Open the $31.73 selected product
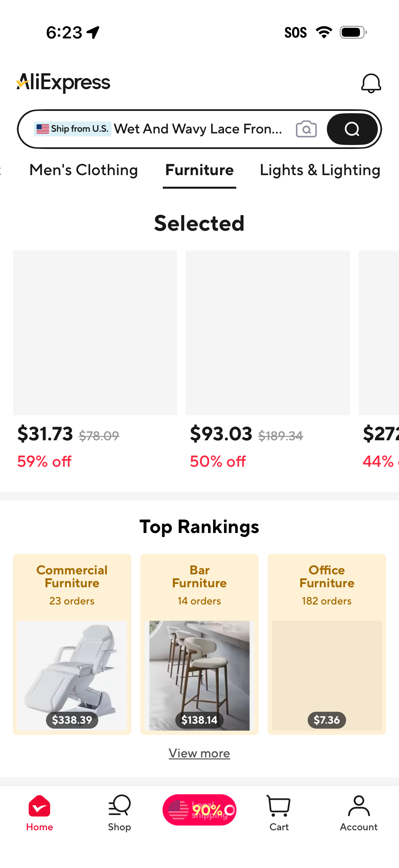This screenshot has width=399, height=868. (x=95, y=333)
